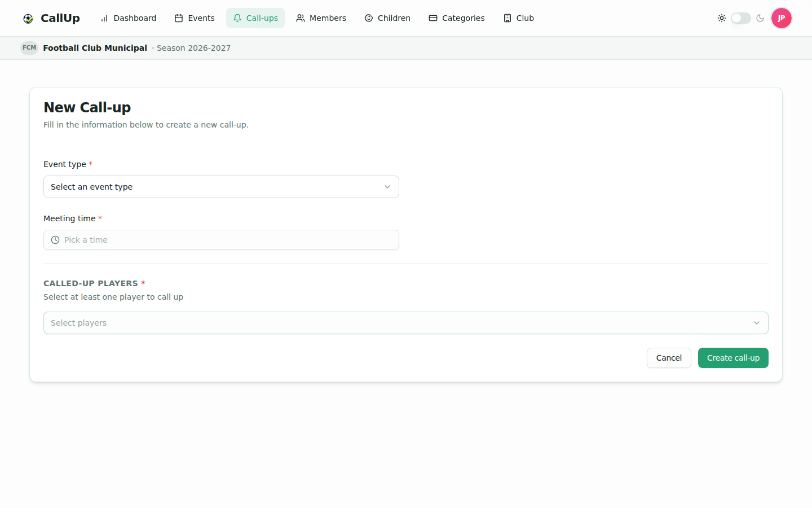
Task: Click the Children smiley face icon
Action: (x=369, y=18)
